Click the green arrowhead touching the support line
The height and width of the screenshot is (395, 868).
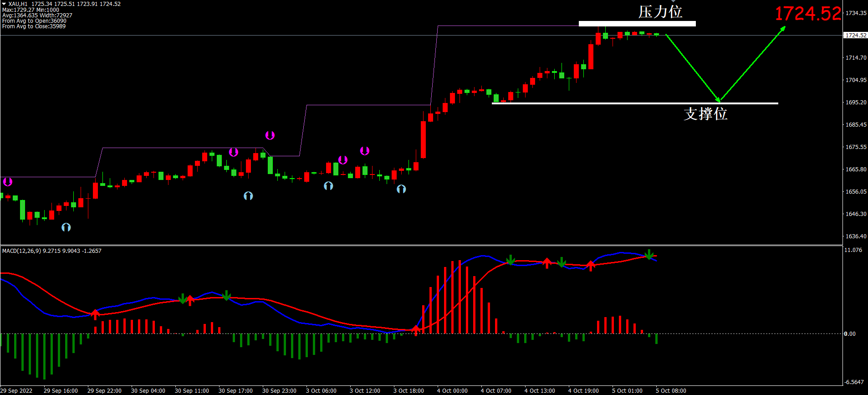718,98
